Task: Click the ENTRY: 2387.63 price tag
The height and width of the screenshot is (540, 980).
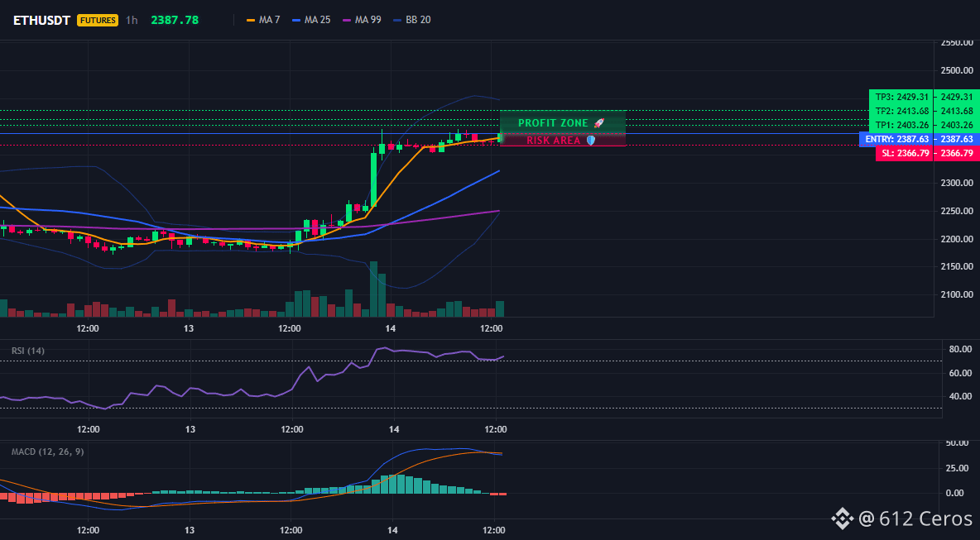Action: click(896, 139)
